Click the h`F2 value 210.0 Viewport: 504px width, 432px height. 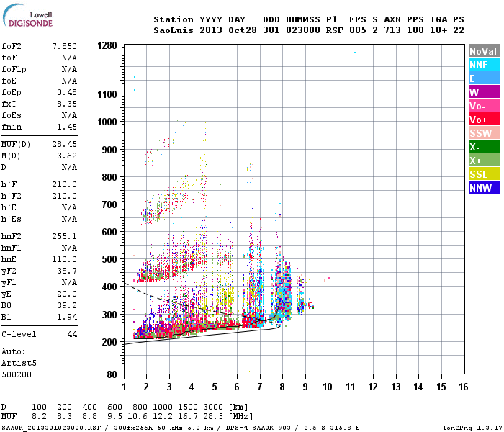pos(65,196)
